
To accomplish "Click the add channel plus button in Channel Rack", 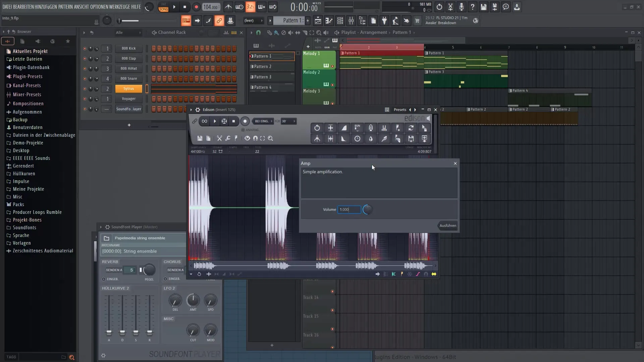I will pos(129,125).
